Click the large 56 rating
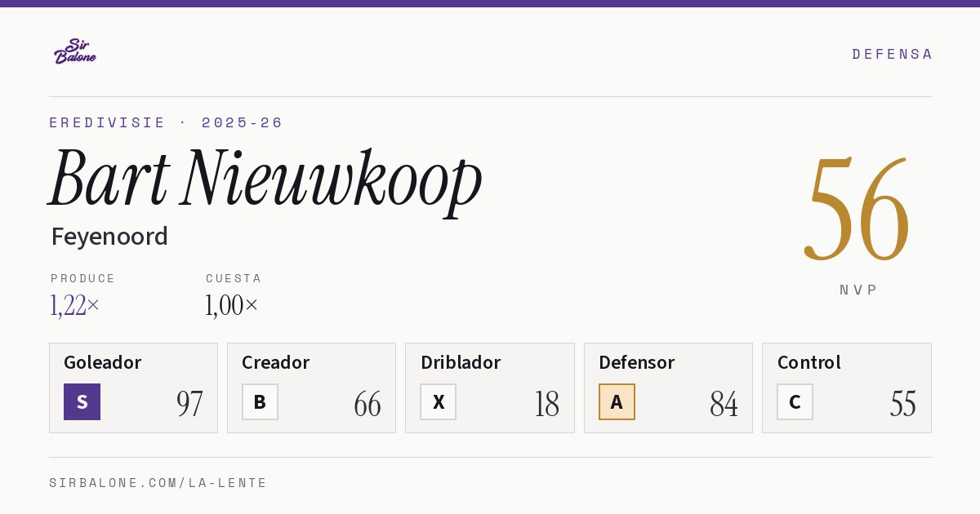The image size is (980, 514). pyautogui.click(x=857, y=210)
